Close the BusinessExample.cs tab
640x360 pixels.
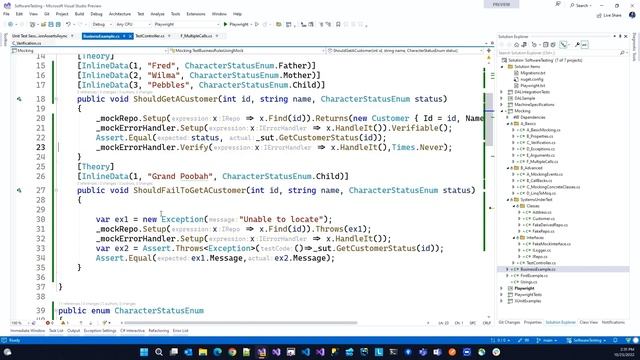click(x=131, y=36)
